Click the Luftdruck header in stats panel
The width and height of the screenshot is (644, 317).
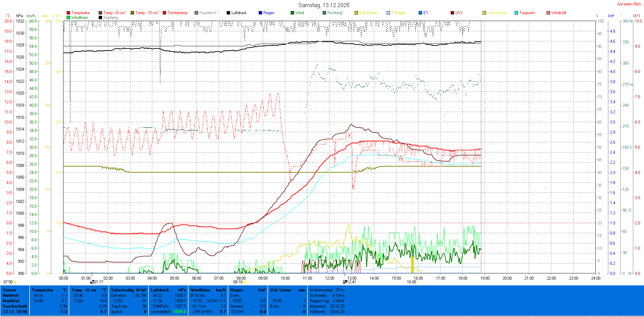click(160, 290)
